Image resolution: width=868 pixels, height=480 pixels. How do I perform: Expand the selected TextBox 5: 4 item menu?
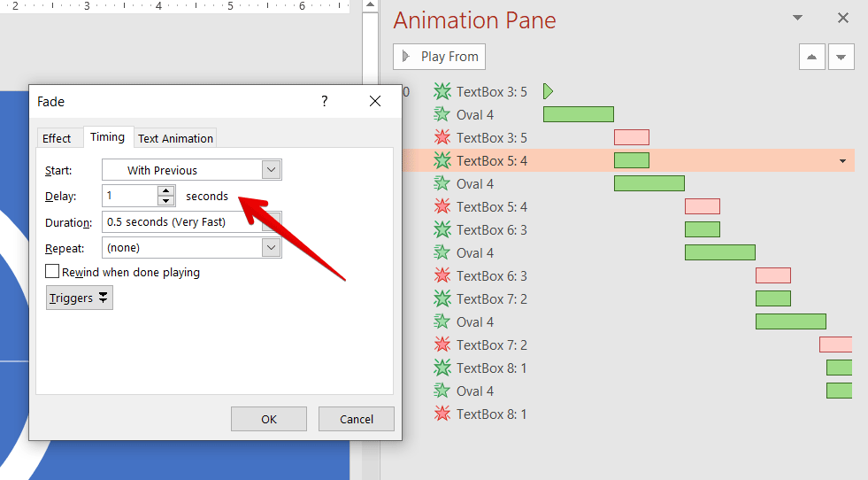(x=842, y=161)
